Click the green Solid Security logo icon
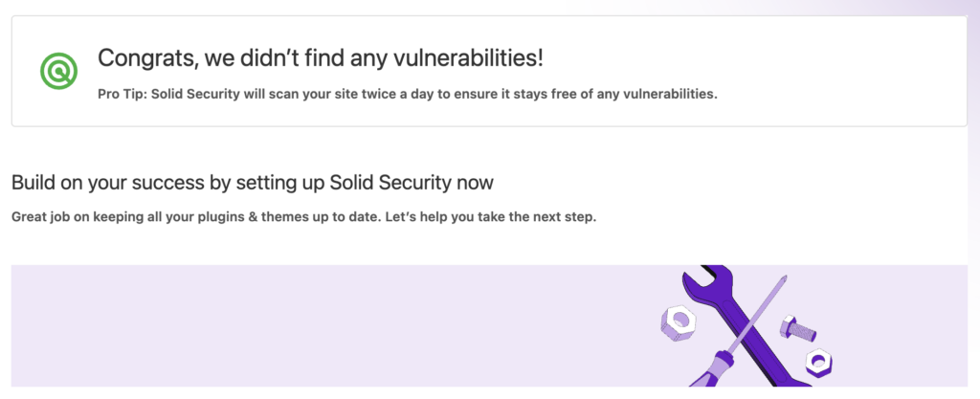Screen dimensions: 980x399 (x=58, y=70)
